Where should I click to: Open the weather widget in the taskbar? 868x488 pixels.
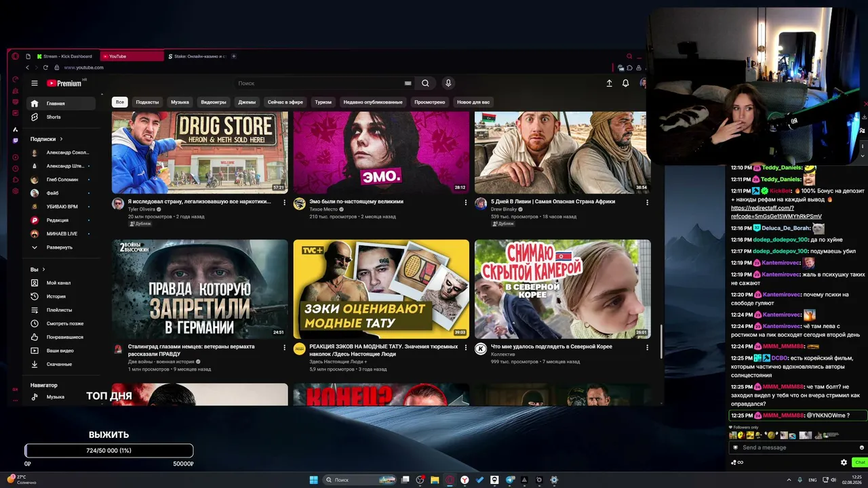click(x=20, y=479)
